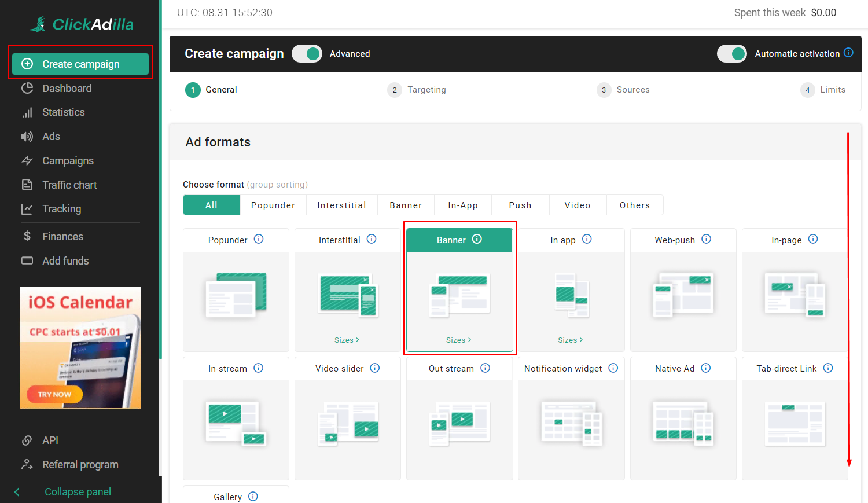Expand Sizes under the In app format
The width and height of the screenshot is (868, 503).
571,340
